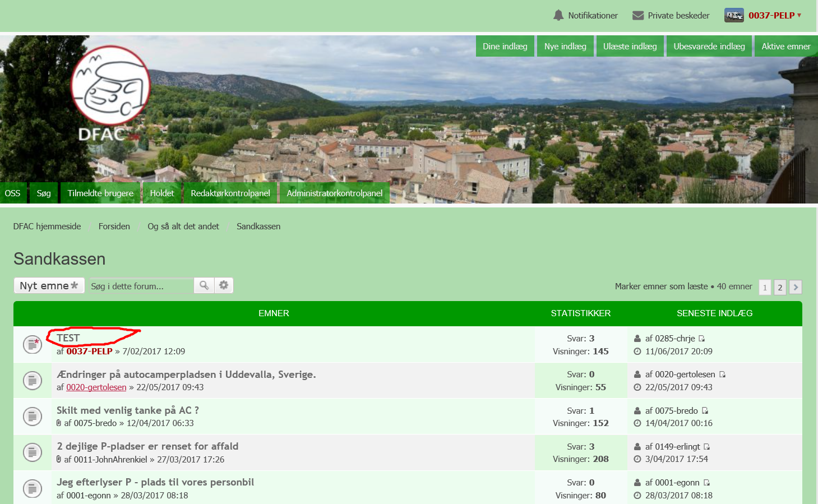Click the text Visninger: 208
The height and width of the screenshot is (504, 818).
(x=581, y=459)
